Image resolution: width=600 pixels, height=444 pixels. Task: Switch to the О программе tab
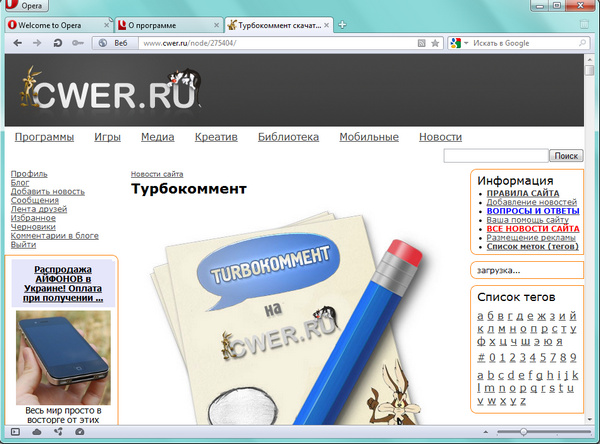click(x=167, y=23)
